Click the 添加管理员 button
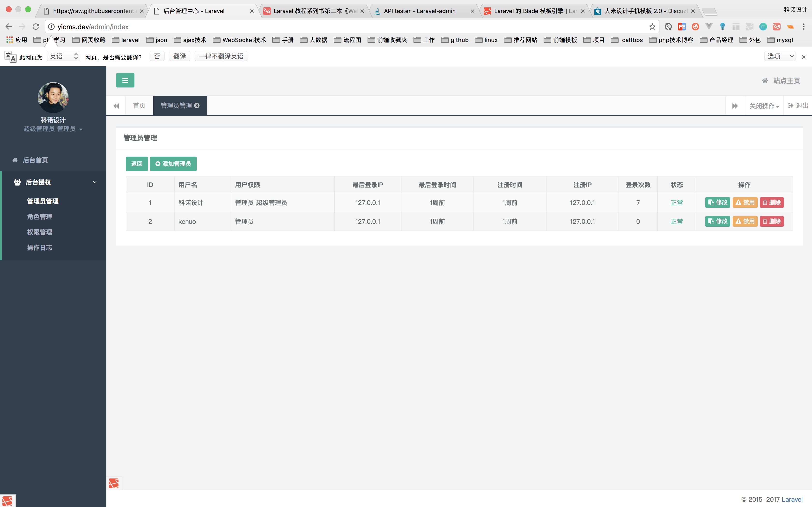Viewport: 812px width, 507px height. [173, 164]
